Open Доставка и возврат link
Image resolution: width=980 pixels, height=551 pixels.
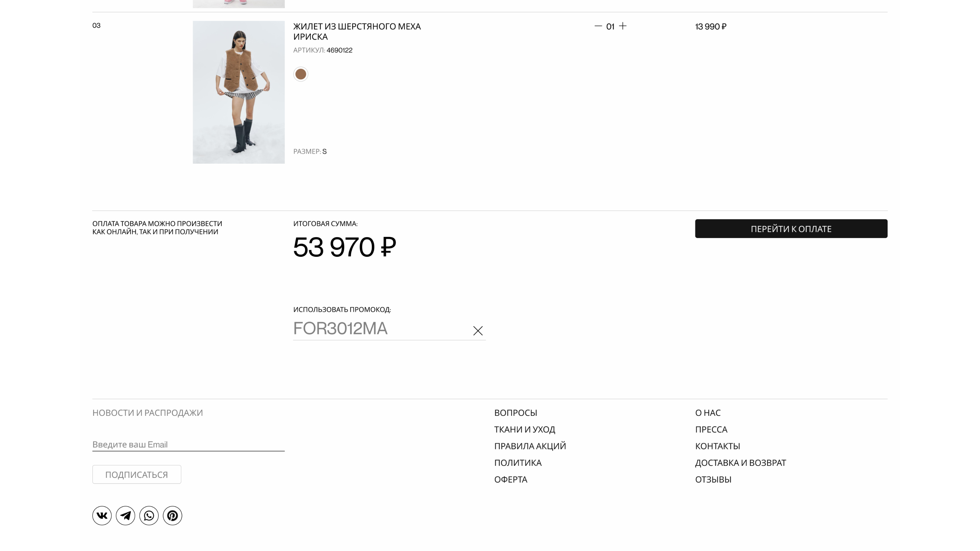740,463
